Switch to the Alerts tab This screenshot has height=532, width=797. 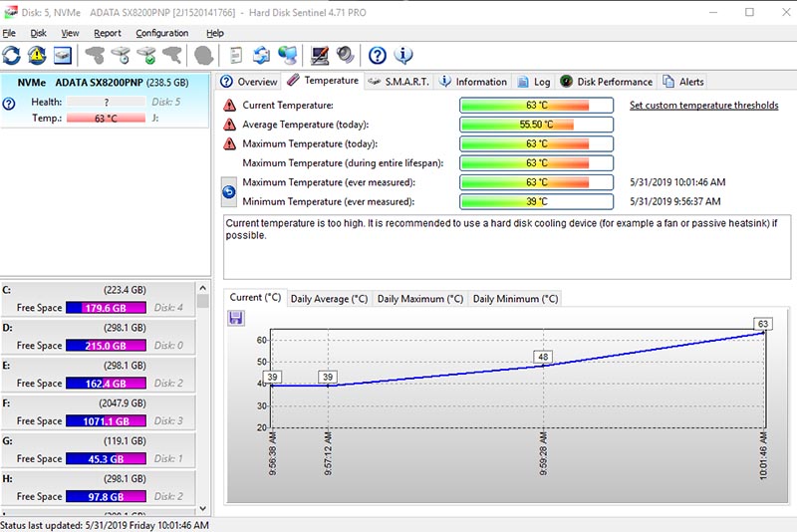click(x=683, y=82)
